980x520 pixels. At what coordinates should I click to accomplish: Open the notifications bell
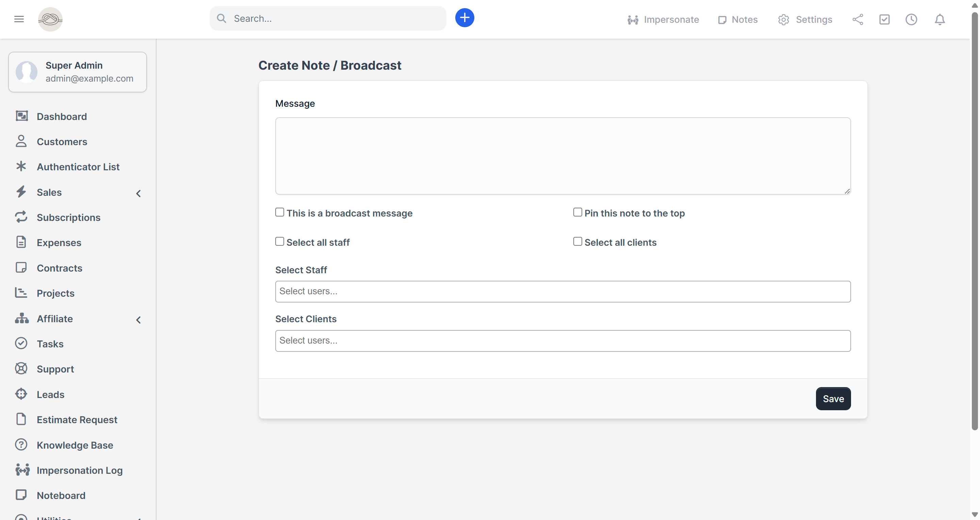pyautogui.click(x=940, y=19)
